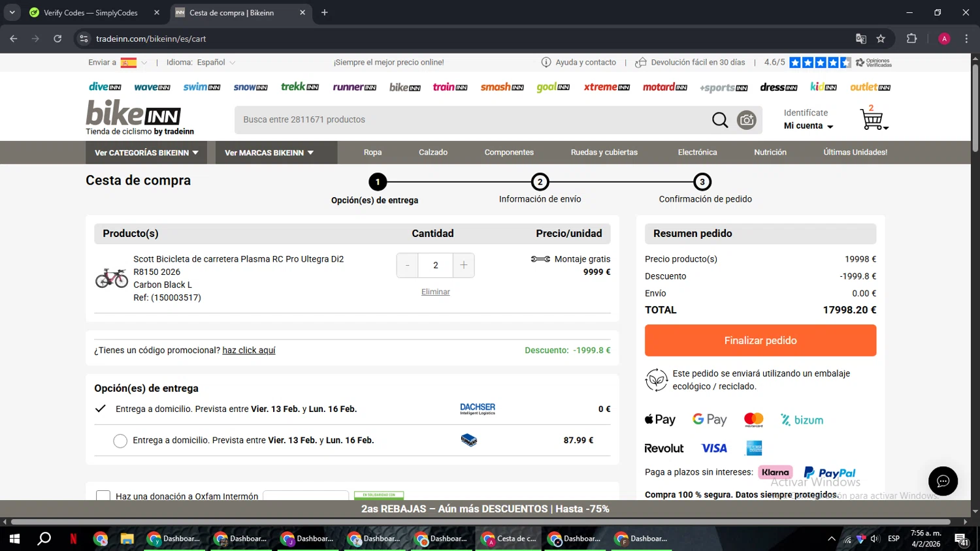Open the Chrome extensions puzzle icon
Screen dimensions: 980x551
[x=912, y=39]
